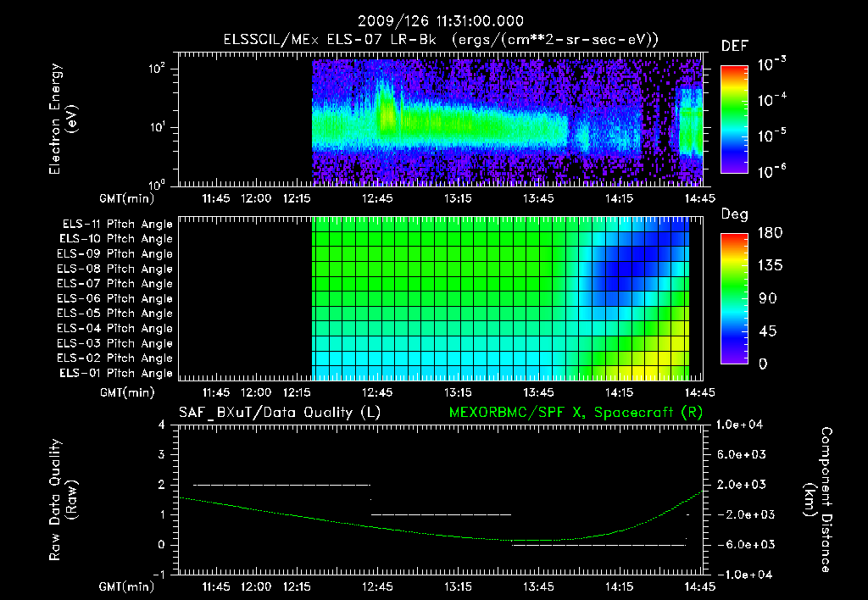868x600 pixels.
Task: Click the SAF_BXuT/Data Quality (L) legend title
Action: point(280,413)
